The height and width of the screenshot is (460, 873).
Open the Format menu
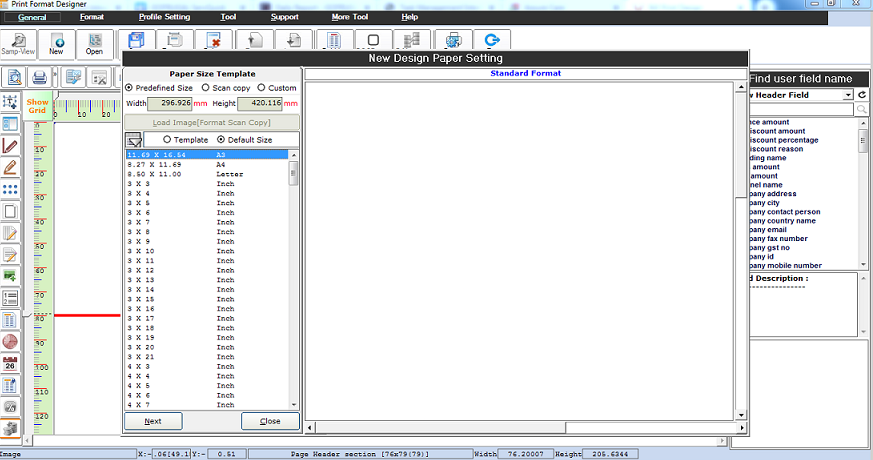tap(92, 17)
